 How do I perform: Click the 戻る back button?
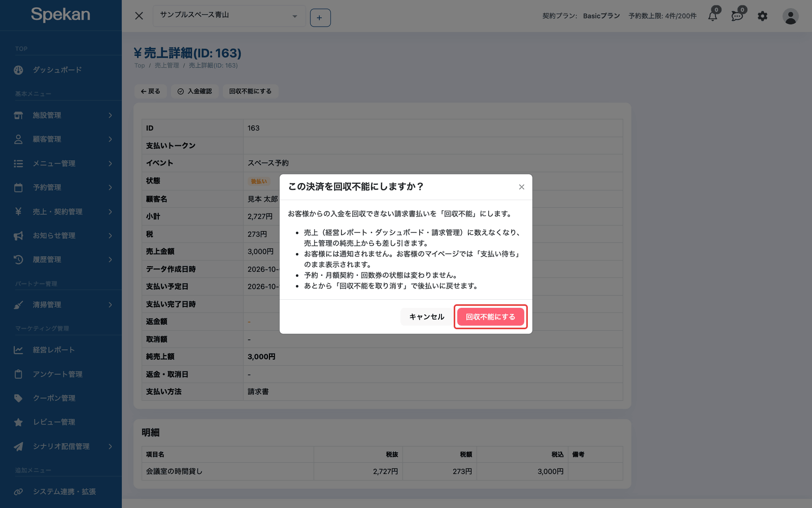tap(151, 91)
